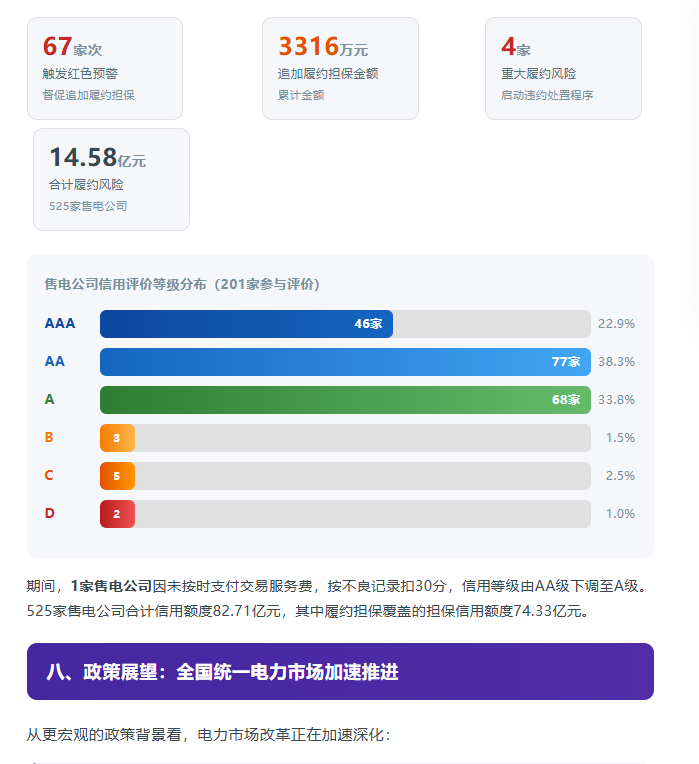The height and width of the screenshot is (764, 699).
Task: Click the credit rating chart title
Action: click(182, 284)
